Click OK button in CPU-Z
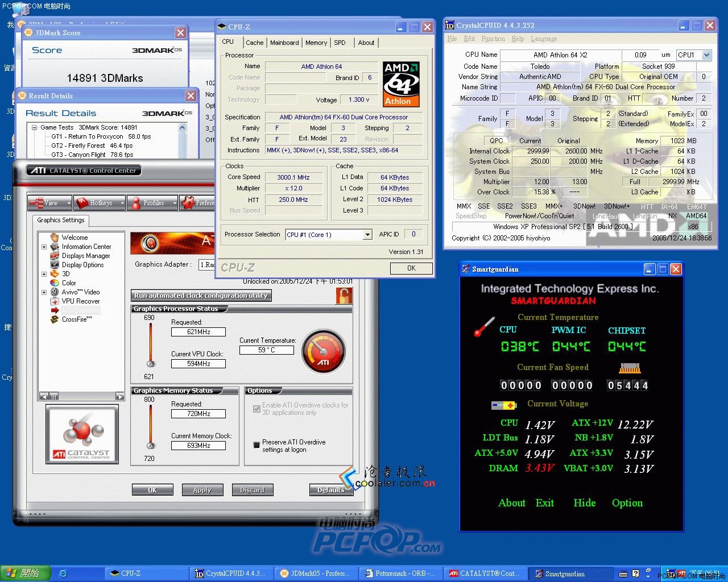Image resolution: width=728 pixels, height=582 pixels. [x=411, y=268]
